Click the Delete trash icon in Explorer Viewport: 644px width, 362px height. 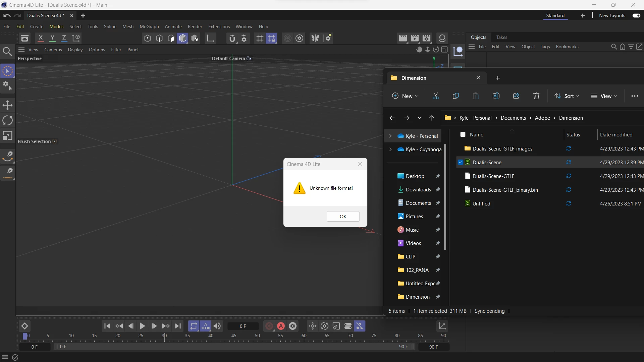click(536, 96)
